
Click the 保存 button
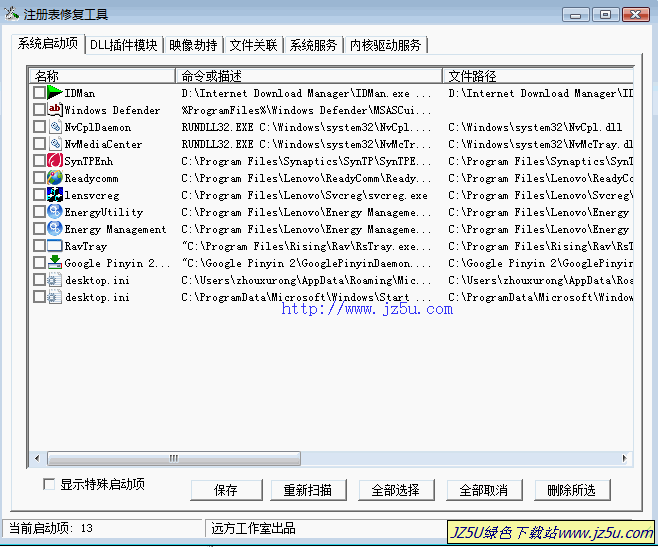(226, 490)
